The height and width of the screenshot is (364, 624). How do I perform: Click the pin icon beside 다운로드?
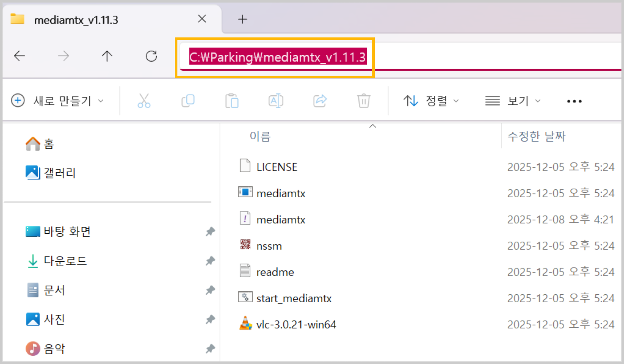tap(210, 261)
